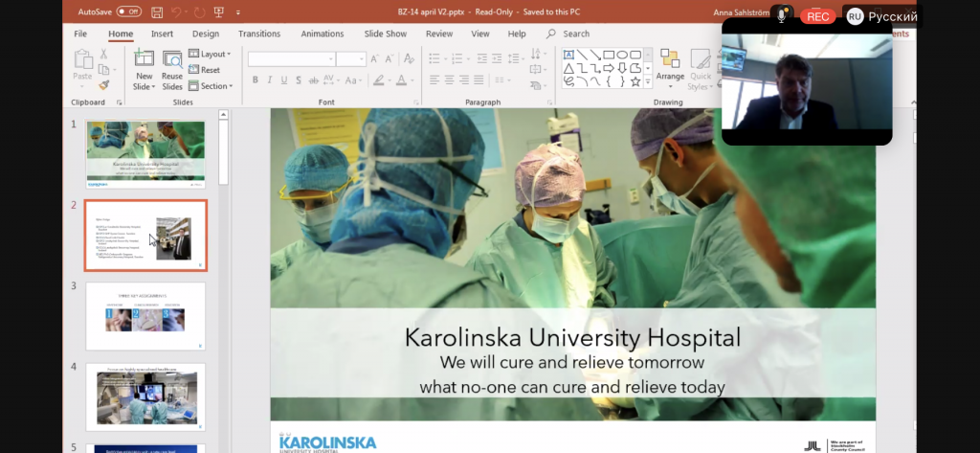Align text left
Viewport: 980px width, 453px height.
(435, 80)
